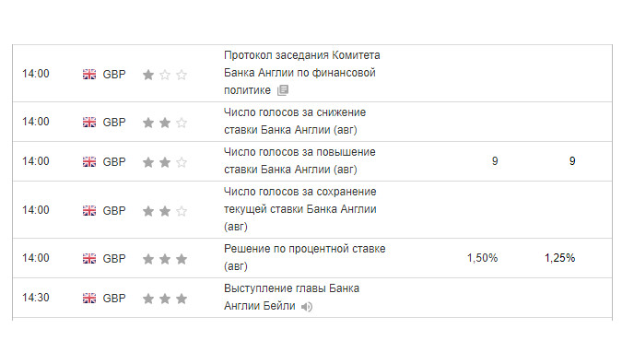Click the second star in 'за сохранение' row
The height and width of the screenshot is (364, 622).
(x=165, y=211)
